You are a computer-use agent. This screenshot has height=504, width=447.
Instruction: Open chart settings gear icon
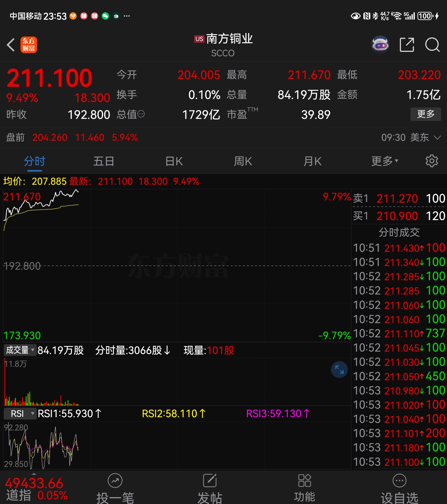point(432,161)
